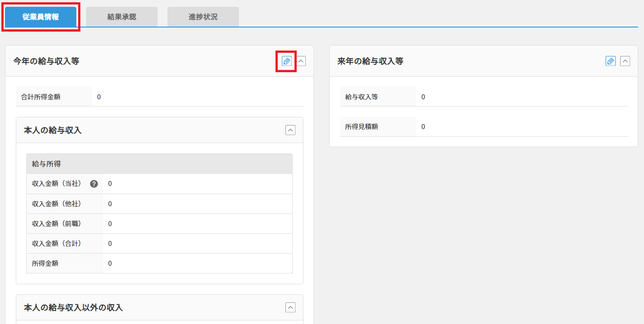The height and width of the screenshot is (324, 644).
Task: Open the 進捗状況 tab
Action: coord(203,17)
